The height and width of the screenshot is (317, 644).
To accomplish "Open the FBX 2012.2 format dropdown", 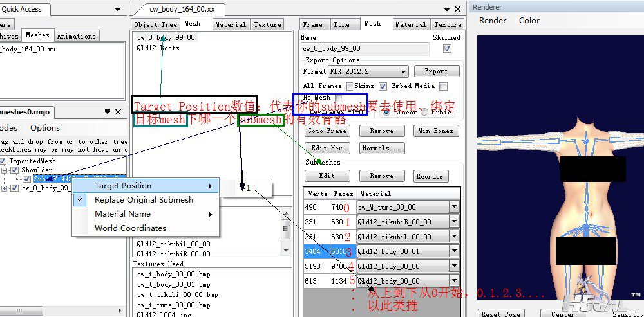I will point(403,72).
